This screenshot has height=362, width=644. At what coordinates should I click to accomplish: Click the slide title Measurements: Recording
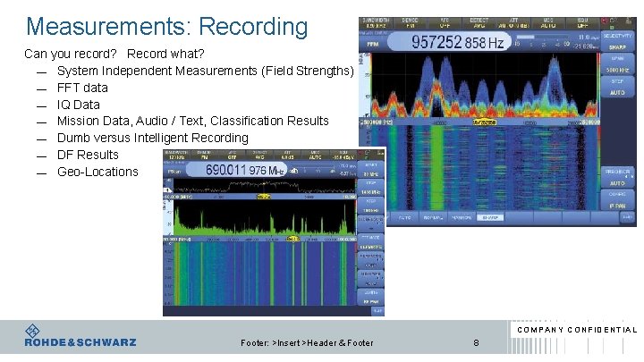(166, 26)
